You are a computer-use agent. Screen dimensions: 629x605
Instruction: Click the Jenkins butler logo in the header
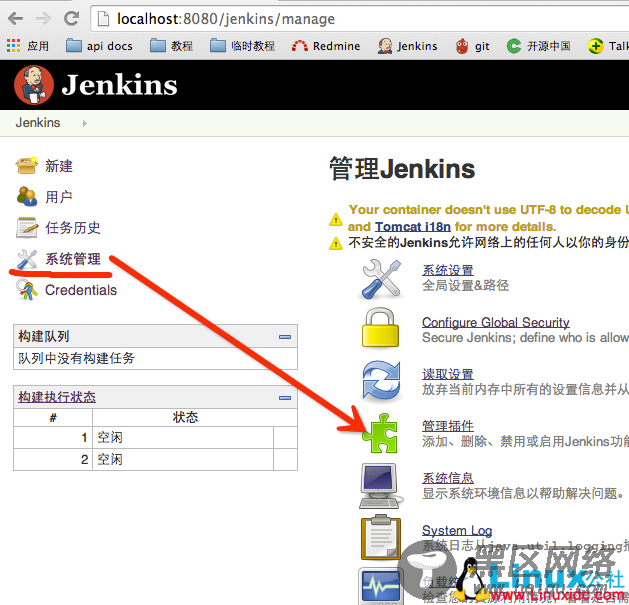click(x=34, y=85)
